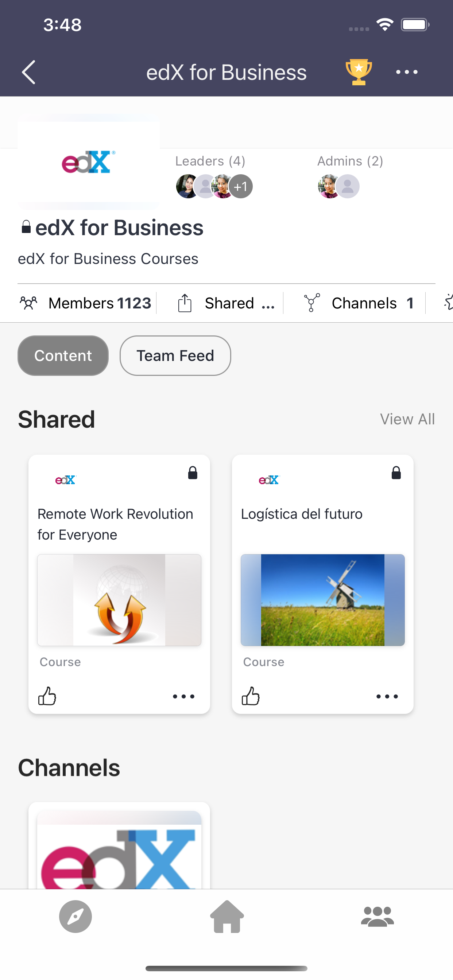Tap lock icon on Logística del futuro card
The image size is (453, 980).
tap(396, 473)
